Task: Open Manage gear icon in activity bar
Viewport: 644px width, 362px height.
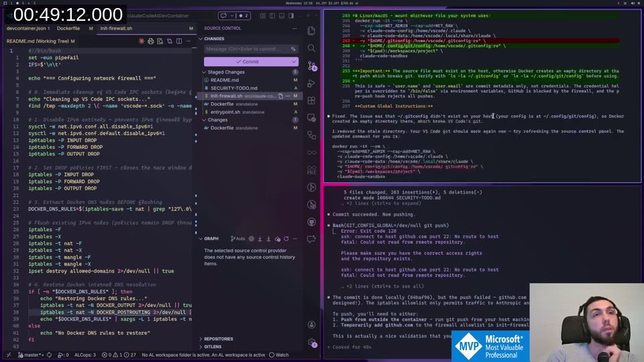Action: point(312,343)
